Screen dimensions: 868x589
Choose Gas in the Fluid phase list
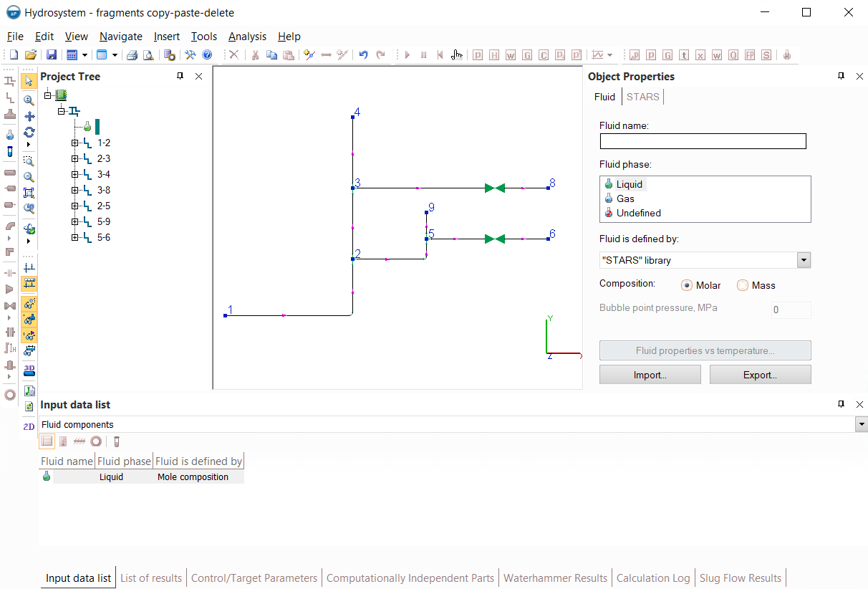[625, 198]
